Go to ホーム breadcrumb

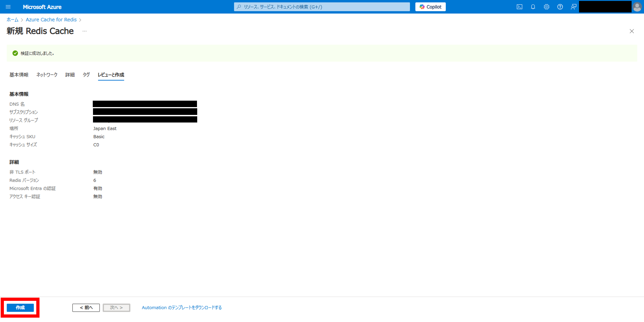pyautogui.click(x=12, y=20)
